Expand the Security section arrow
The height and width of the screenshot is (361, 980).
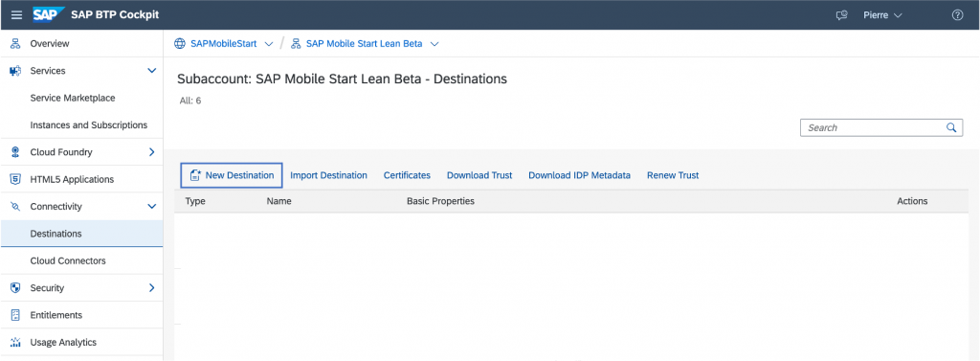pyautogui.click(x=151, y=288)
